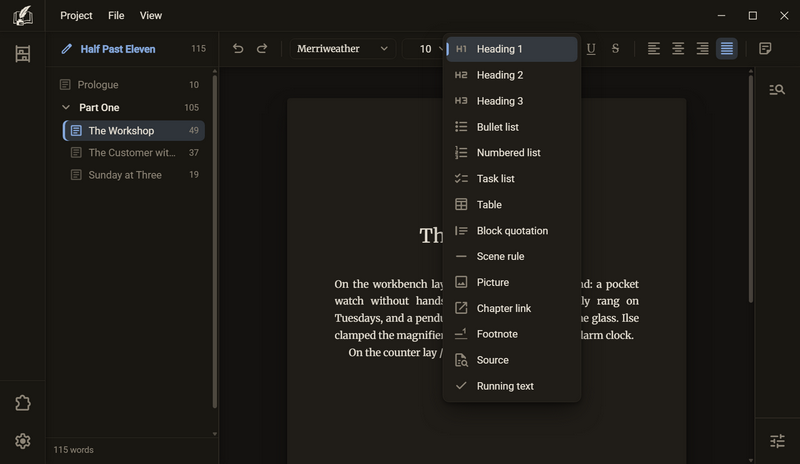Redo the last edit
This screenshot has height=464, width=800.
[262, 48]
